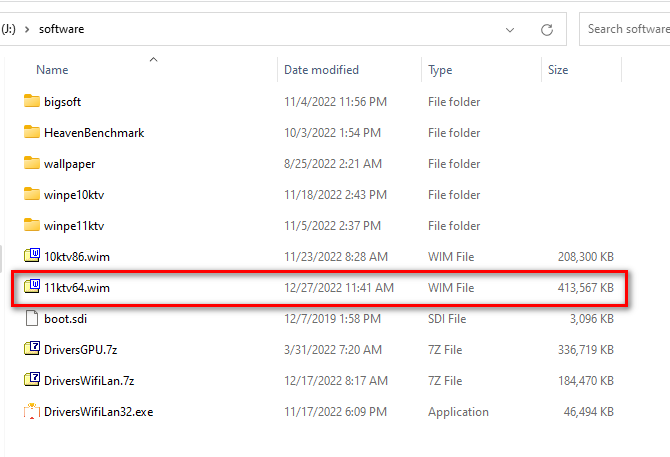
Task: Select the wallpaper folder name
Action: click(70, 164)
